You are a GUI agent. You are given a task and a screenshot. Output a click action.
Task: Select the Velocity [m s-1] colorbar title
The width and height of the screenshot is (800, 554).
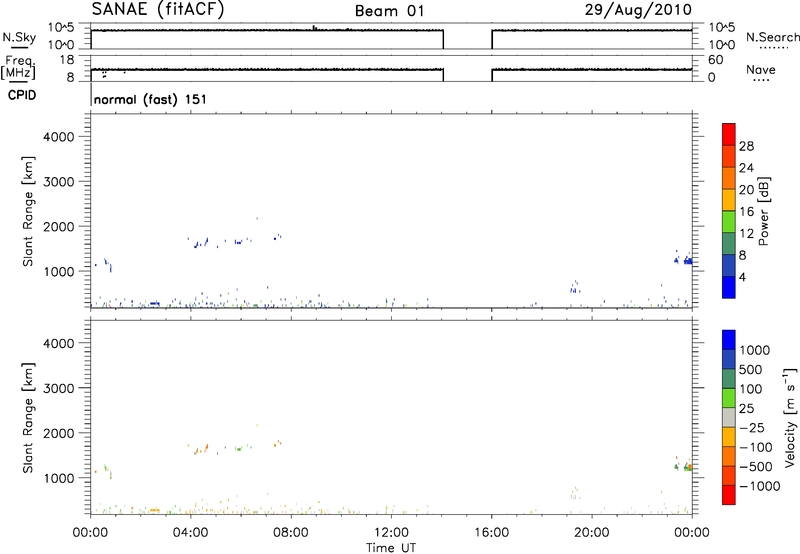click(790, 417)
